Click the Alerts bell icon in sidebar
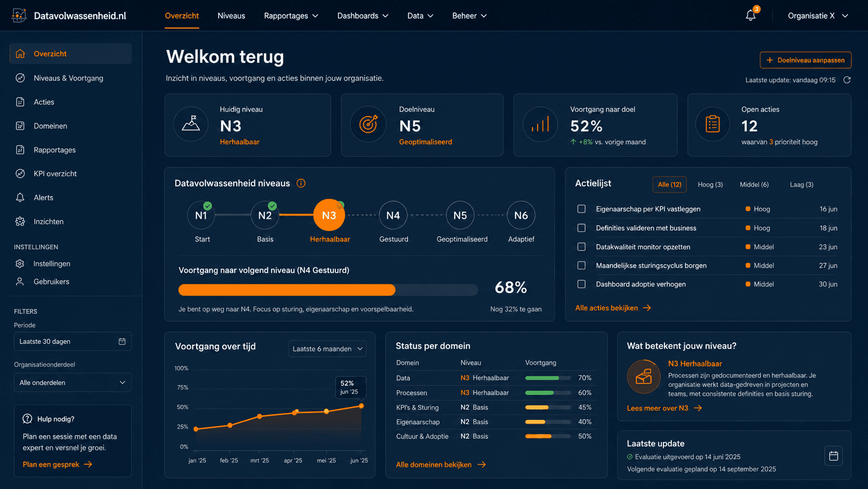Screen dimensions: 868x489 coord(20,197)
